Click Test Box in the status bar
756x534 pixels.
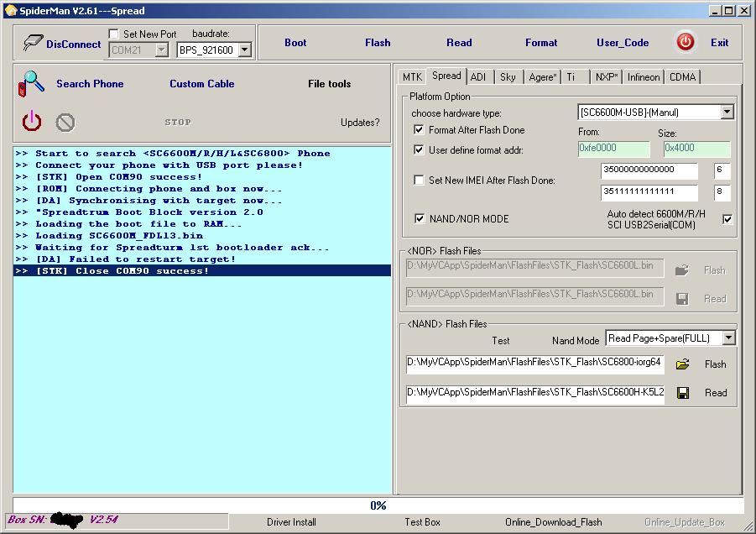point(422,522)
